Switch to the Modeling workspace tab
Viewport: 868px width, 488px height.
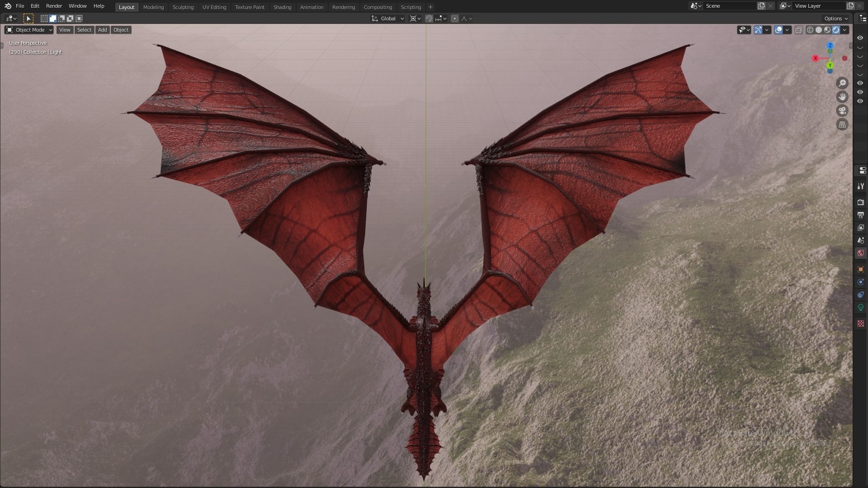coord(153,7)
